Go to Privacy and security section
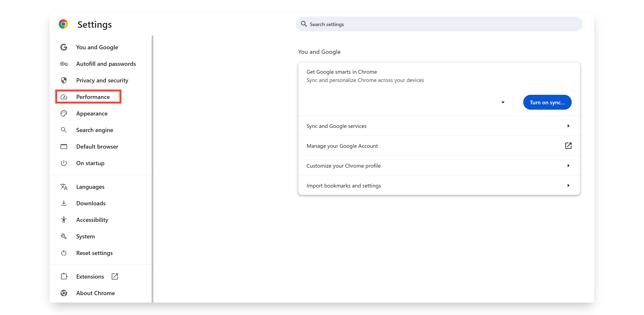 [x=102, y=81]
